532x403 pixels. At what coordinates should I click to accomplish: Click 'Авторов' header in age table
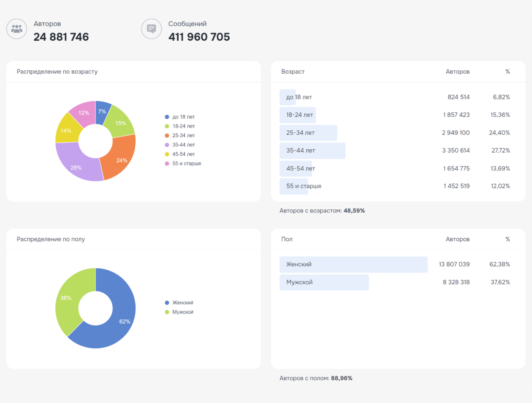pos(458,72)
